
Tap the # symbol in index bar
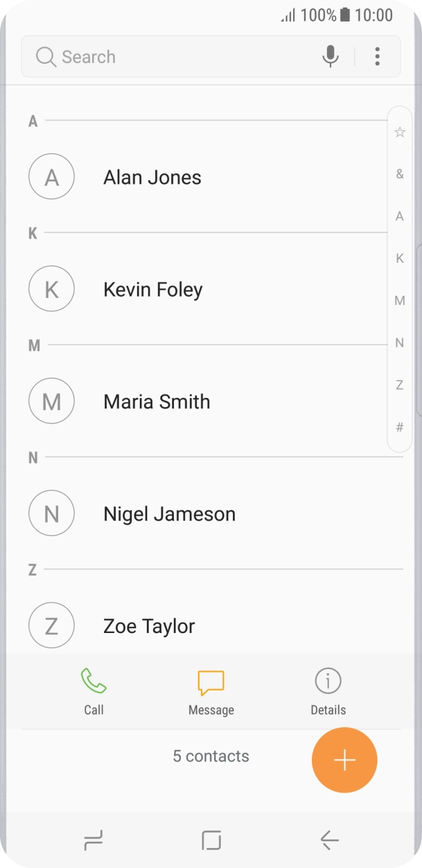(x=400, y=428)
